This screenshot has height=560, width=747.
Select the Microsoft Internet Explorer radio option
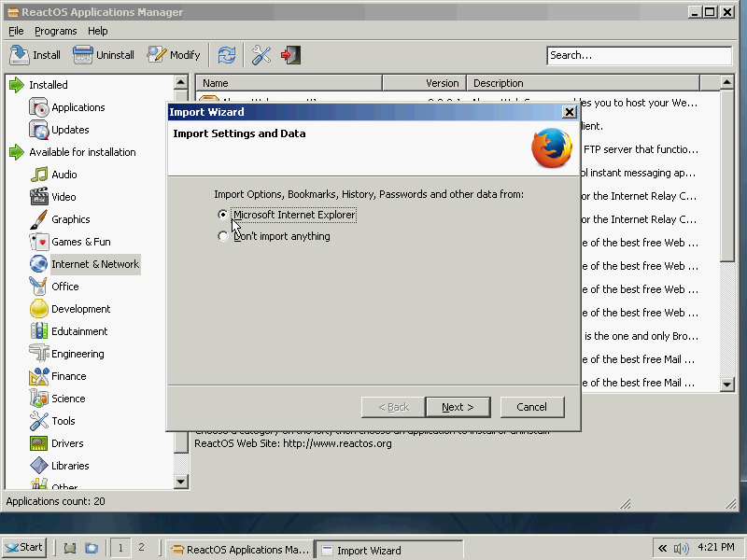222,215
